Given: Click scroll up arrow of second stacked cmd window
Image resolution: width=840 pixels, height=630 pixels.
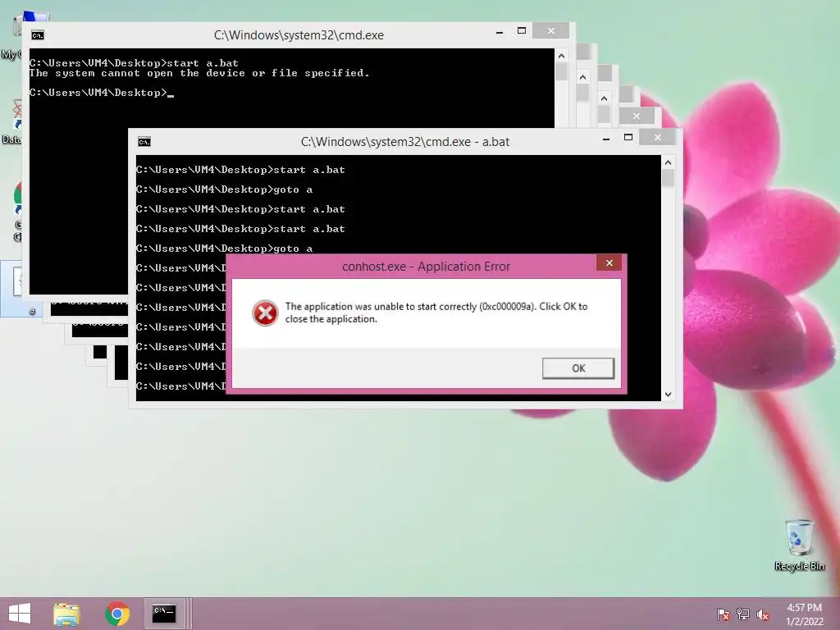Looking at the screenshot, I should [x=583, y=77].
